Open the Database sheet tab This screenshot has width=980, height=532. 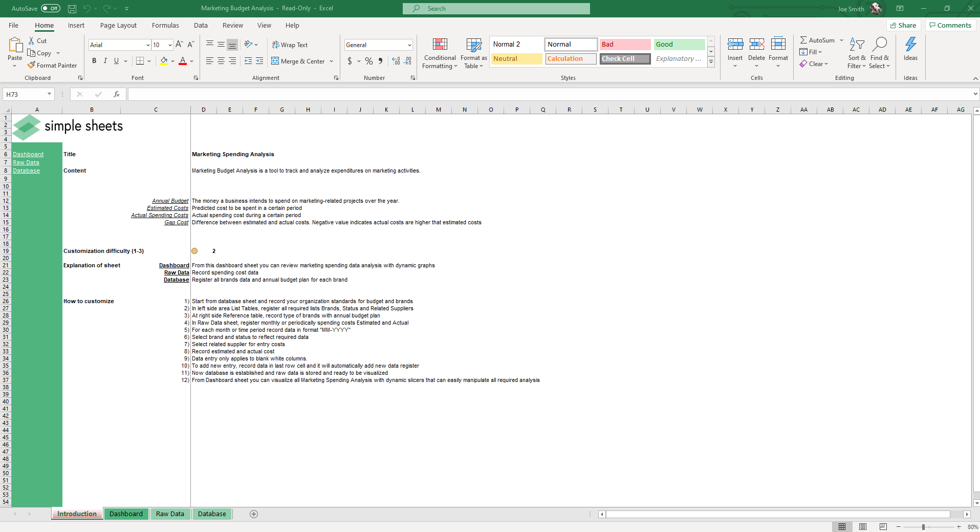click(212, 514)
